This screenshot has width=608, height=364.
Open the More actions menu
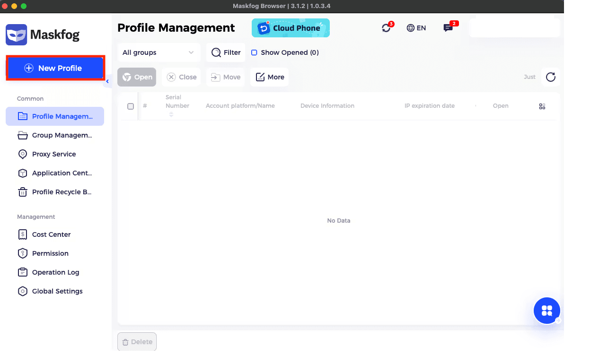coord(270,77)
